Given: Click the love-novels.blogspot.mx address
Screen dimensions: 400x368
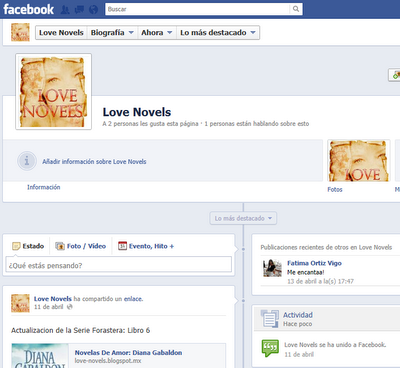Looking at the screenshot, I should pos(108,361).
